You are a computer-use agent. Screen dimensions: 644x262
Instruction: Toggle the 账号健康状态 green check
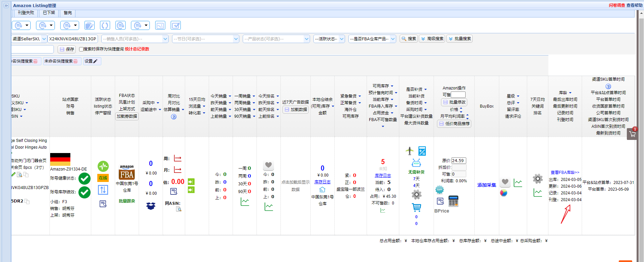coord(84,179)
